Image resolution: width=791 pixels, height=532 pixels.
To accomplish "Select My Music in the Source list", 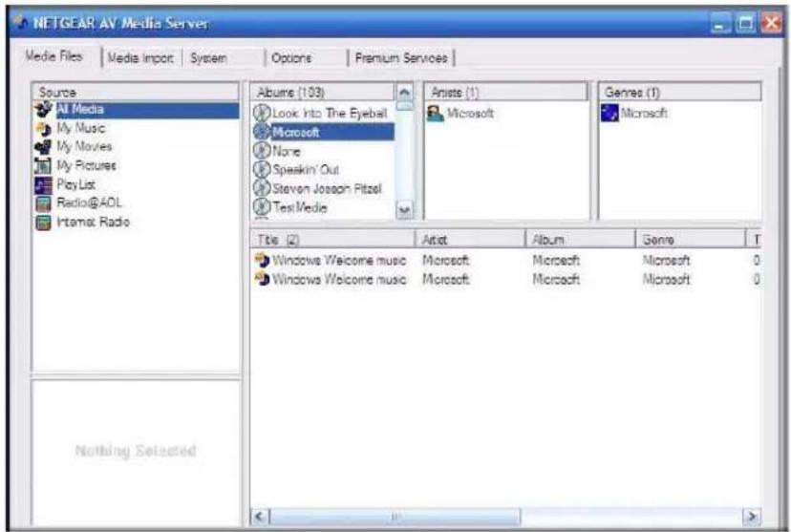I will click(x=81, y=128).
